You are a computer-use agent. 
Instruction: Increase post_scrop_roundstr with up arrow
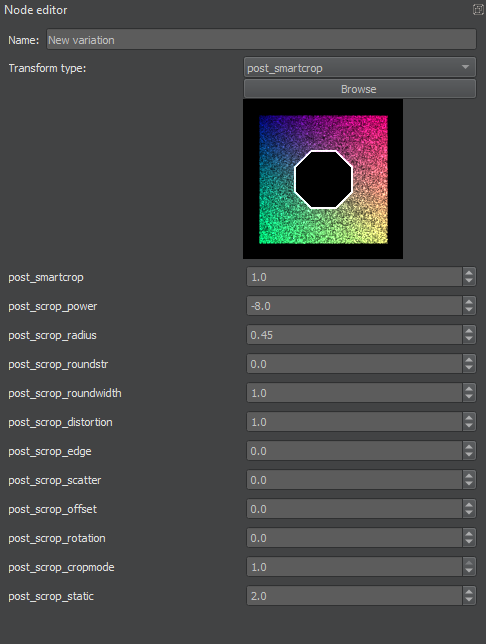coord(469,359)
